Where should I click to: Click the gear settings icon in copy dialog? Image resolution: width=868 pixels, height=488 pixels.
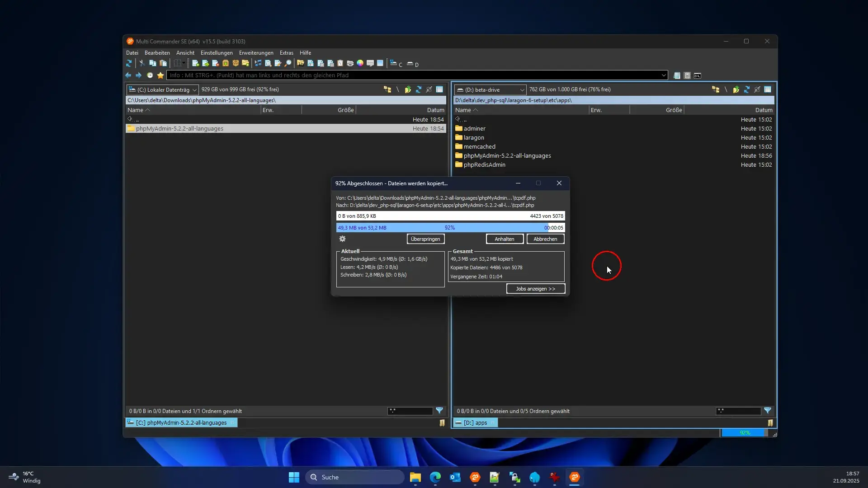(342, 239)
